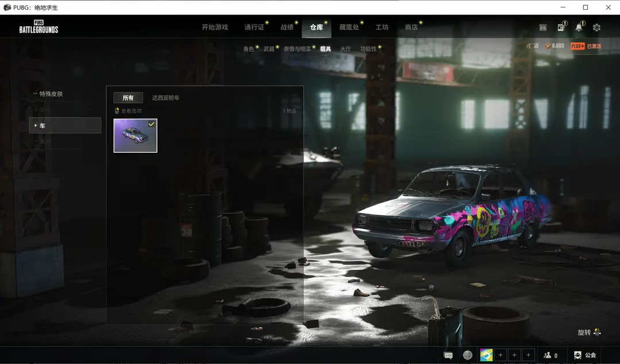Click the PLUS+ 已激活 badge
The height and width of the screenshot is (364, 620).
pos(586,46)
